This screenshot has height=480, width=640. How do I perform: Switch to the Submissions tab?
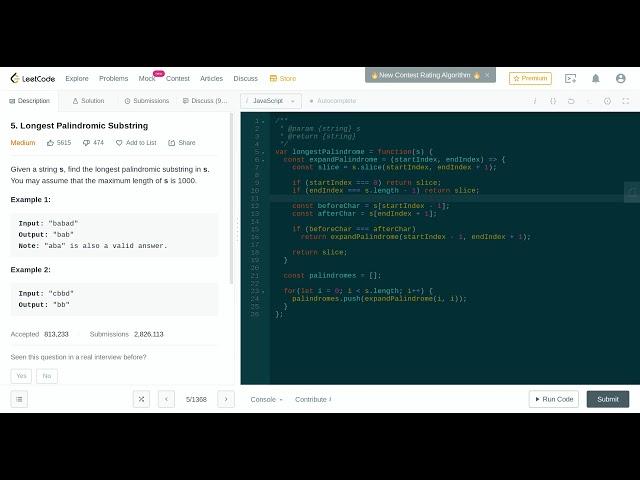coord(147,101)
